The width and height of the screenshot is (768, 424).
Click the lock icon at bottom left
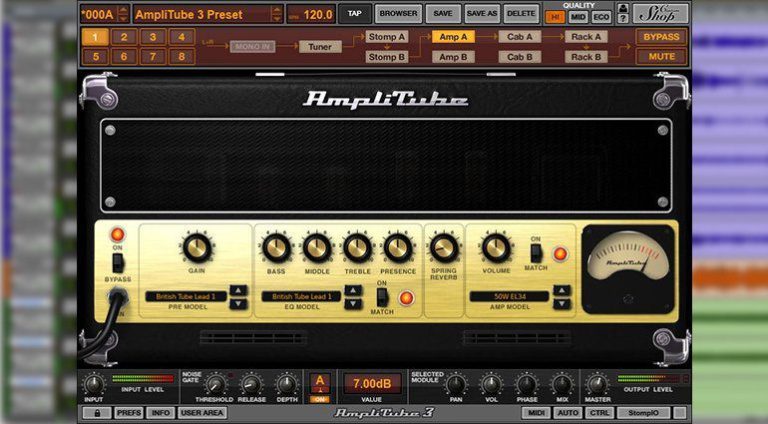[93, 412]
